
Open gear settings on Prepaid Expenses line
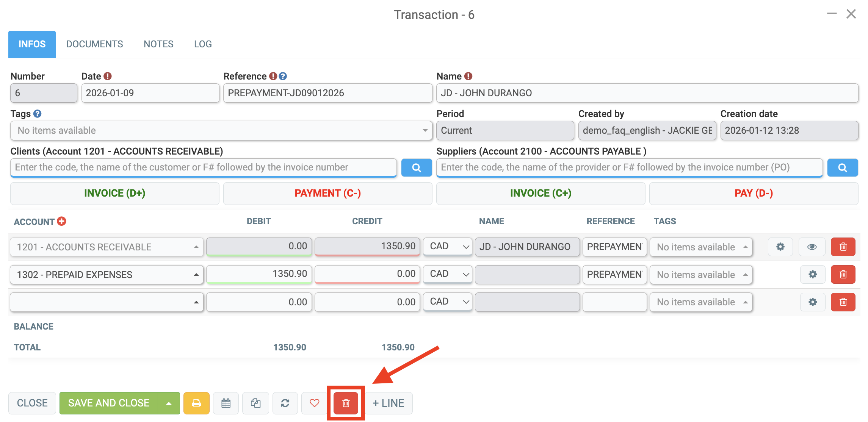pyautogui.click(x=812, y=274)
